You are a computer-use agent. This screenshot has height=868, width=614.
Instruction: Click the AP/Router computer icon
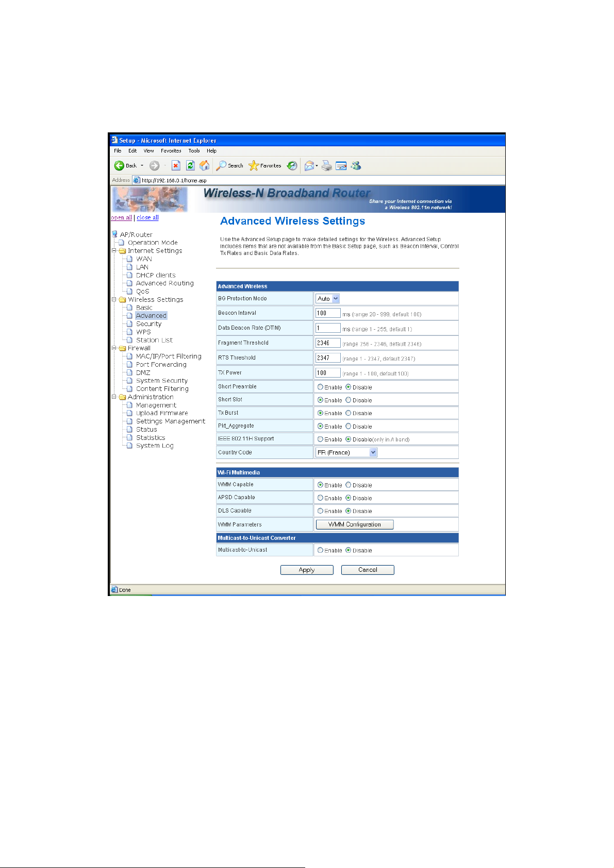tap(115, 234)
